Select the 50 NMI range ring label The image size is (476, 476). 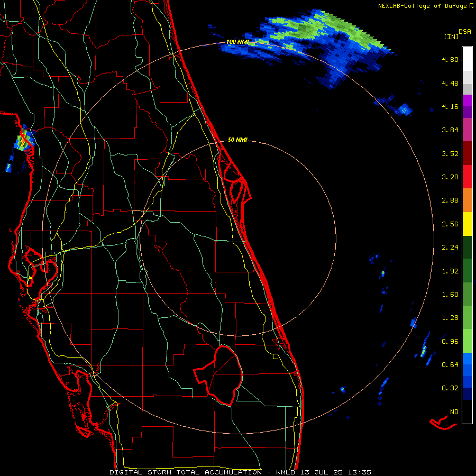(x=237, y=140)
